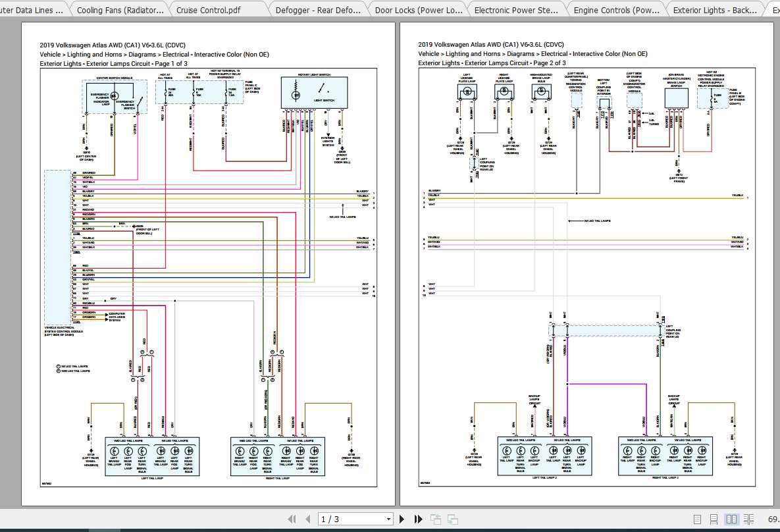Viewport: 780px width, 532px height.
Task: Toggle the facing pages view
Action: 731,519
